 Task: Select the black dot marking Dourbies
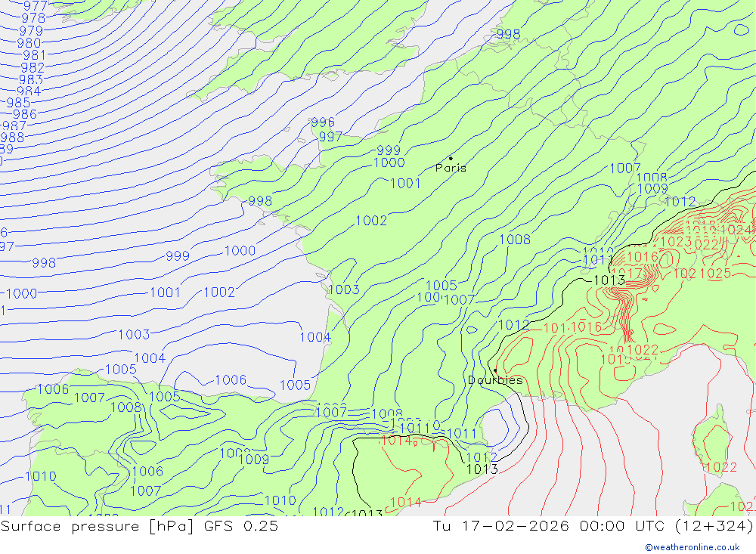495,370
